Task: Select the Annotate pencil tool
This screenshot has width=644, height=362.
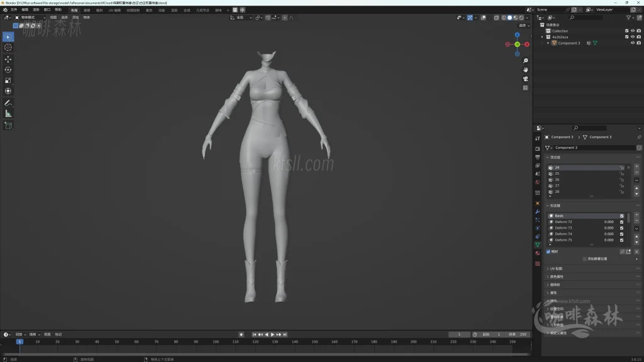Action: tap(8, 103)
